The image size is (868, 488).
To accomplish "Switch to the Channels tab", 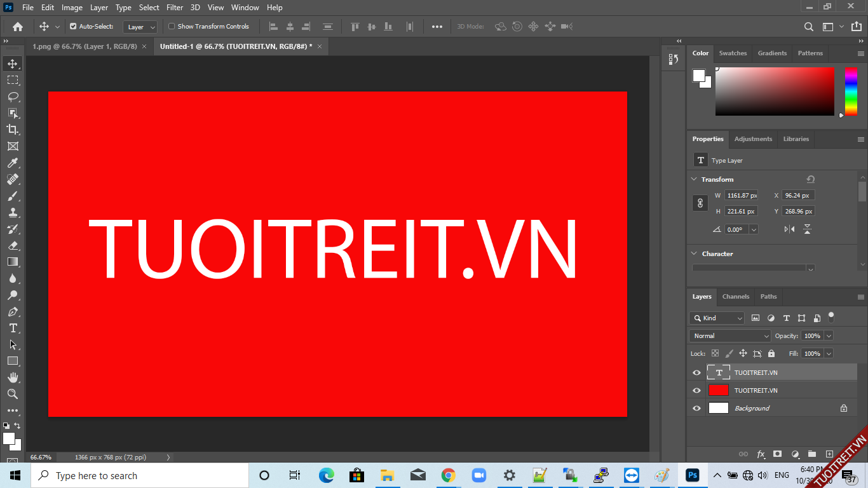I will [736, 297].
